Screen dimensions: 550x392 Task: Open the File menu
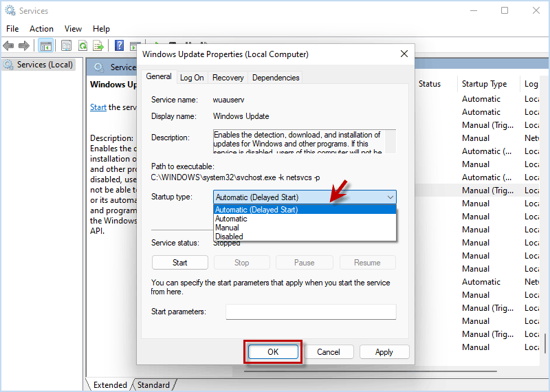pyautogui.click(x=12, y=29)
